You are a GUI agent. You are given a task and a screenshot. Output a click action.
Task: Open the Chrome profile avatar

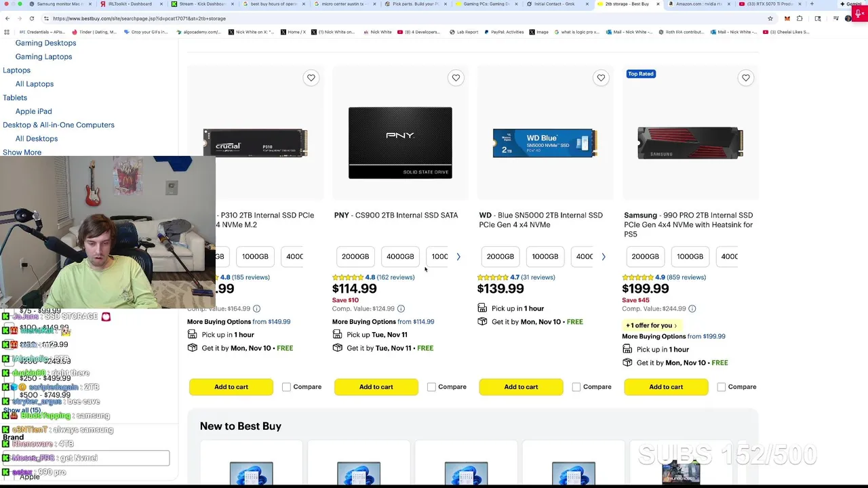848,18
